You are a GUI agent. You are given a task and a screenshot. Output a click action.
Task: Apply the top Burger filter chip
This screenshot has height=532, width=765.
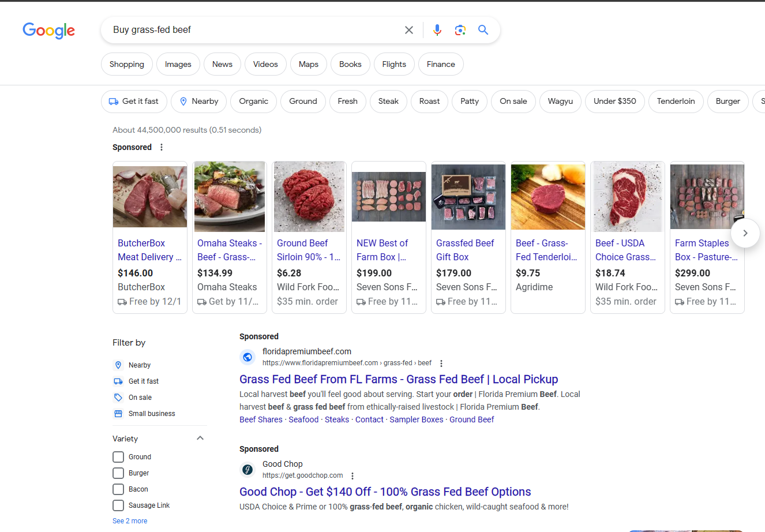click(728, 102)
